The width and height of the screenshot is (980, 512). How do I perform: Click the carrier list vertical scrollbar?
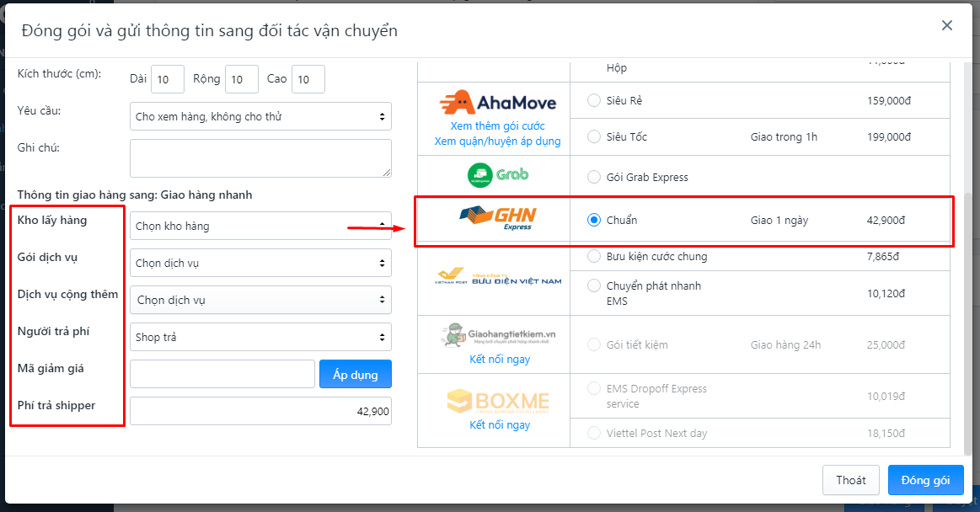(968, 323)
